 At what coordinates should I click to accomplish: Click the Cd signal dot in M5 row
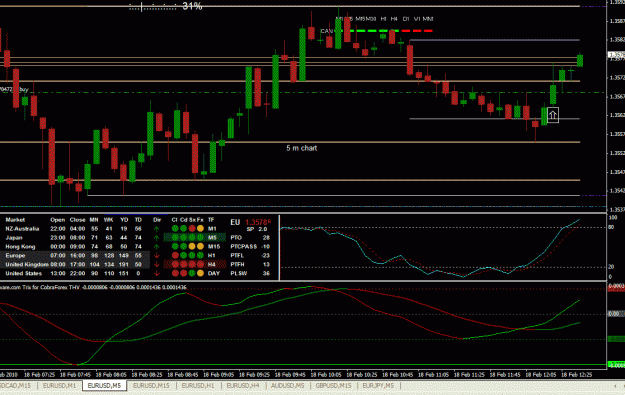click(183, 238)
